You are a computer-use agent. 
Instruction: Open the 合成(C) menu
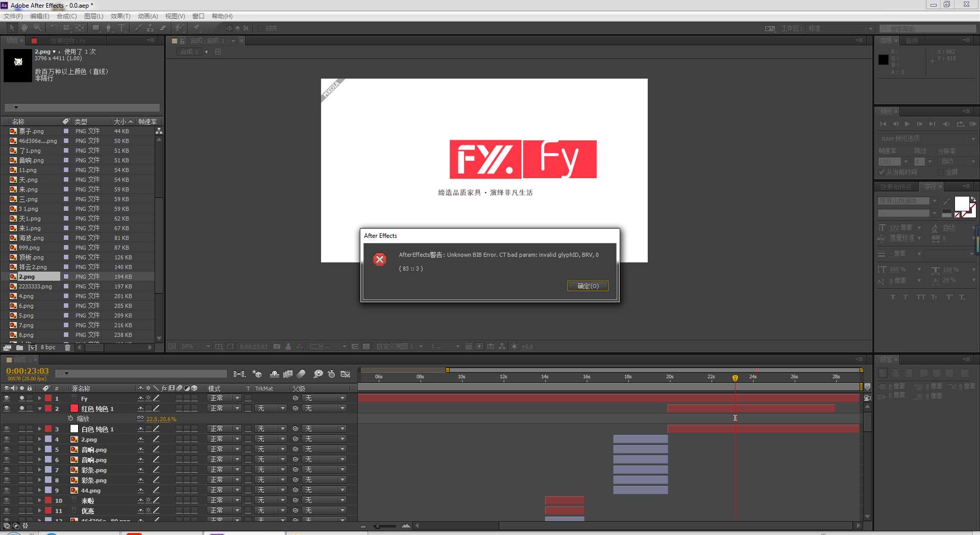67,16
